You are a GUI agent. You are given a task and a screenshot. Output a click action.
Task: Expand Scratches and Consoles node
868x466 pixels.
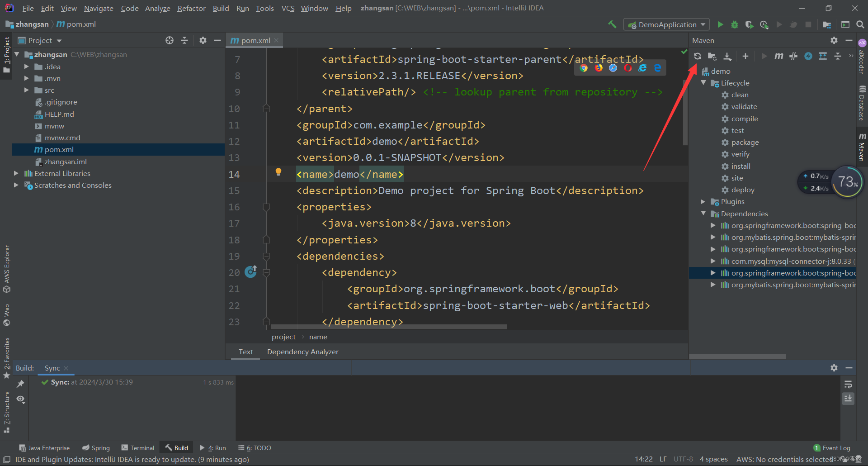point(16,185)
